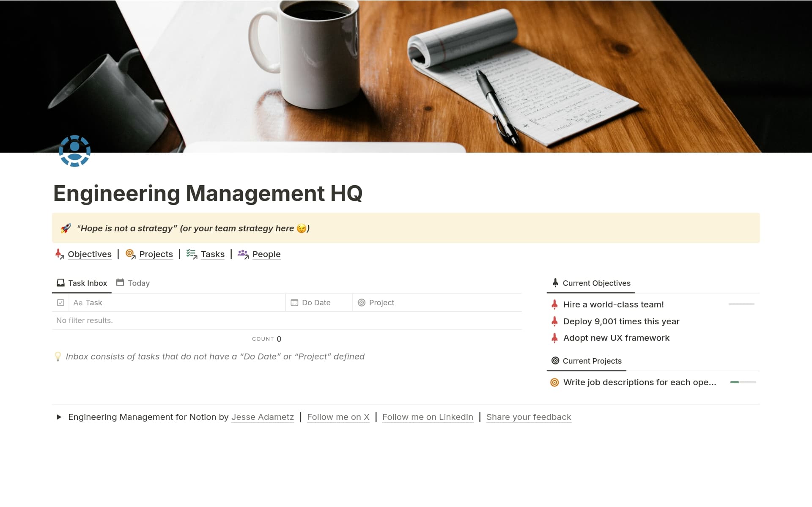The height and width of the screenshot is (507, 812).
Task: Click the blue page icon avatar
Action: coord(74,151)
